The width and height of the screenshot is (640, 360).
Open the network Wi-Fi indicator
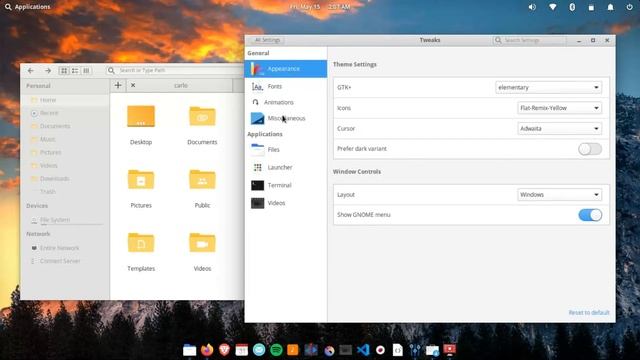click(552, 7)
